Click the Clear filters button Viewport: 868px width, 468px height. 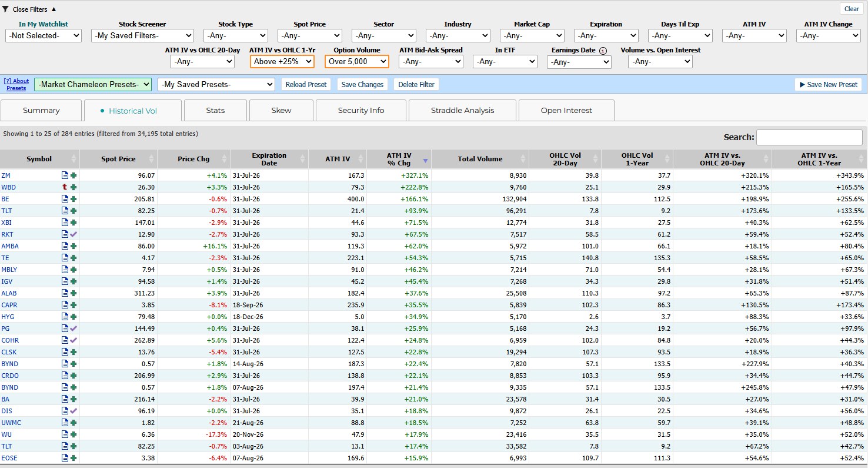852,9
